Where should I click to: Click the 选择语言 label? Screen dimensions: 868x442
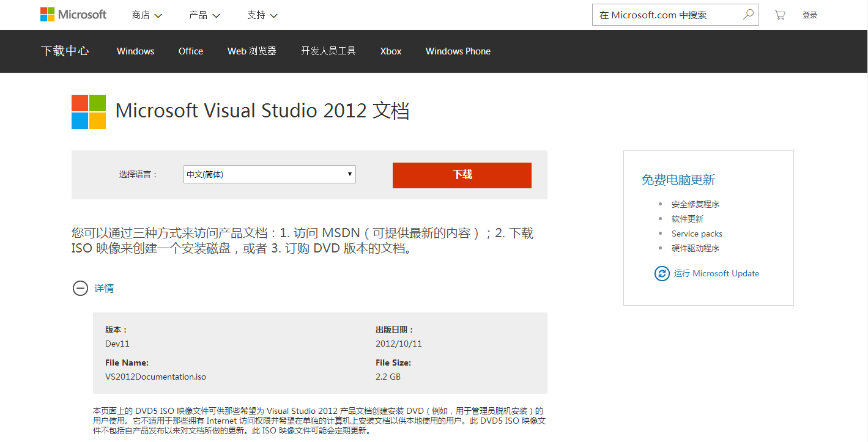(x=138, y=174)
